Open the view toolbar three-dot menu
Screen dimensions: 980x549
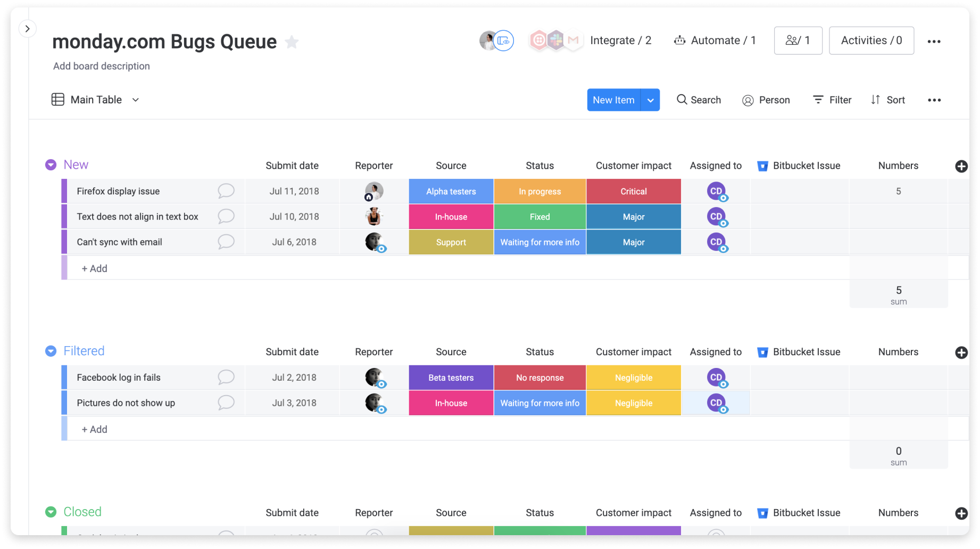coord(934,100)
